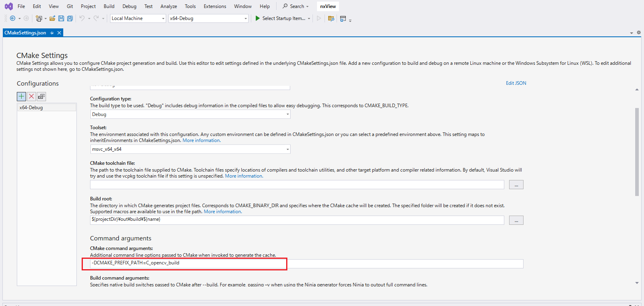Click the Edit JSON link

[x=516, y=83]
